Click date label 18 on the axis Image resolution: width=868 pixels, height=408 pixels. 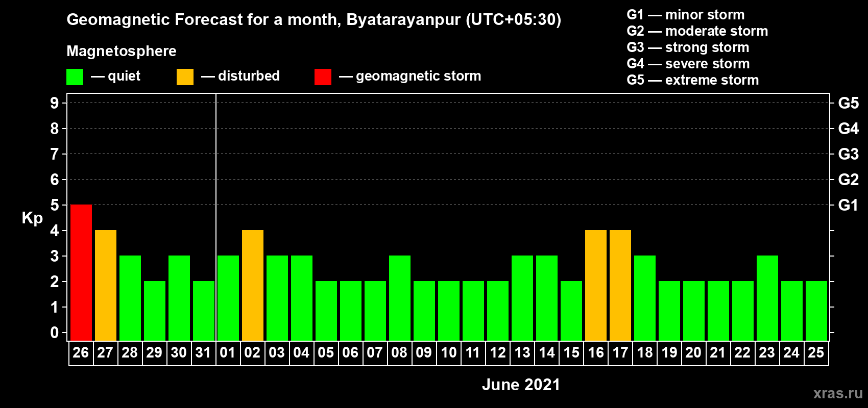[645, 352]
